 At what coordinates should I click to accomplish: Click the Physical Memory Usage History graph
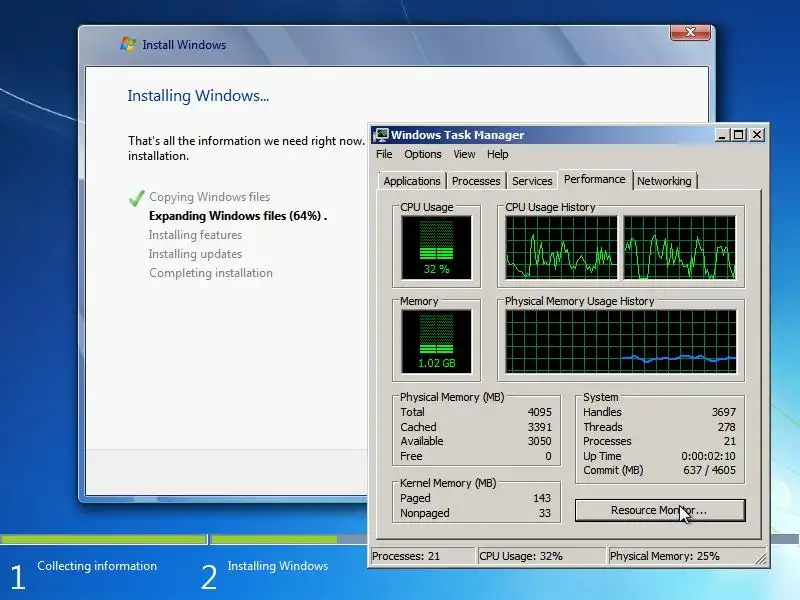(620, 342)
